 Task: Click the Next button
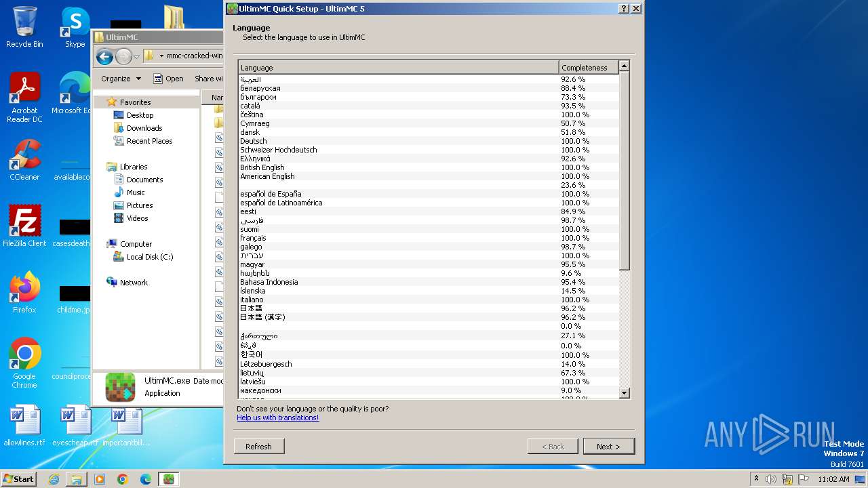[608, 447]
